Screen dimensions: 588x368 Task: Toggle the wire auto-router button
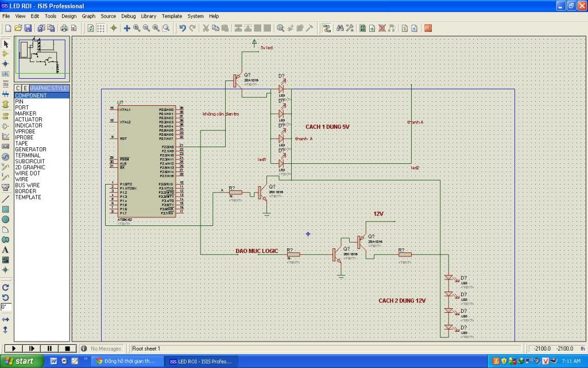coord(327,28)
